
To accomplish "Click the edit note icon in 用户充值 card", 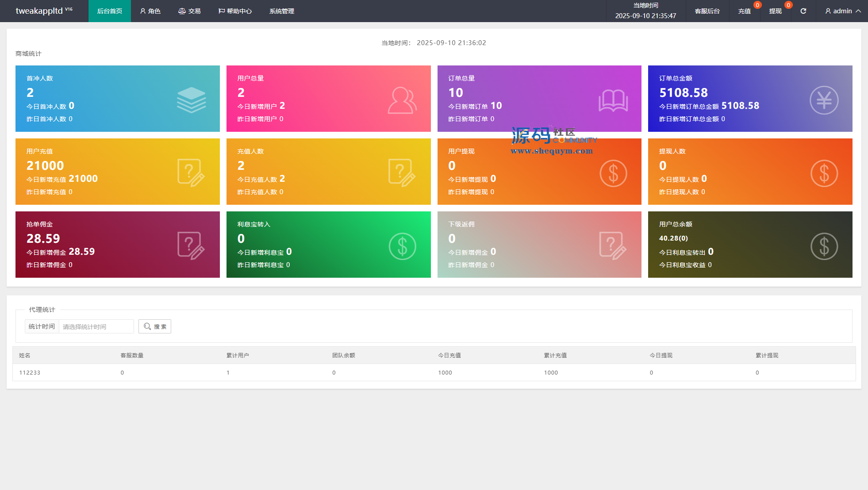I will 191,173.
